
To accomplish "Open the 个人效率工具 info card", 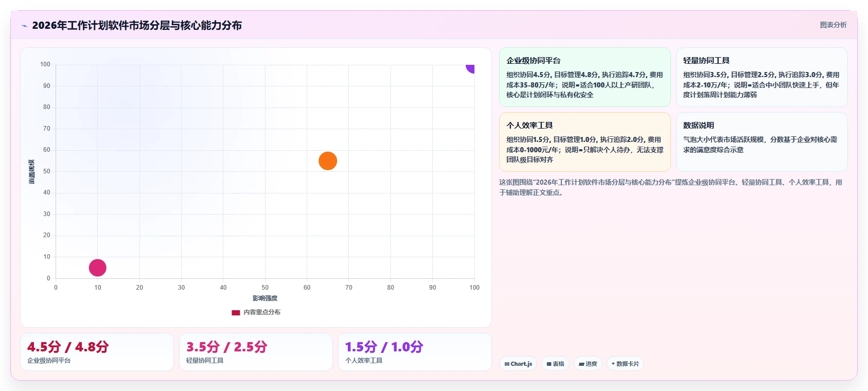I will coord(585,142).
